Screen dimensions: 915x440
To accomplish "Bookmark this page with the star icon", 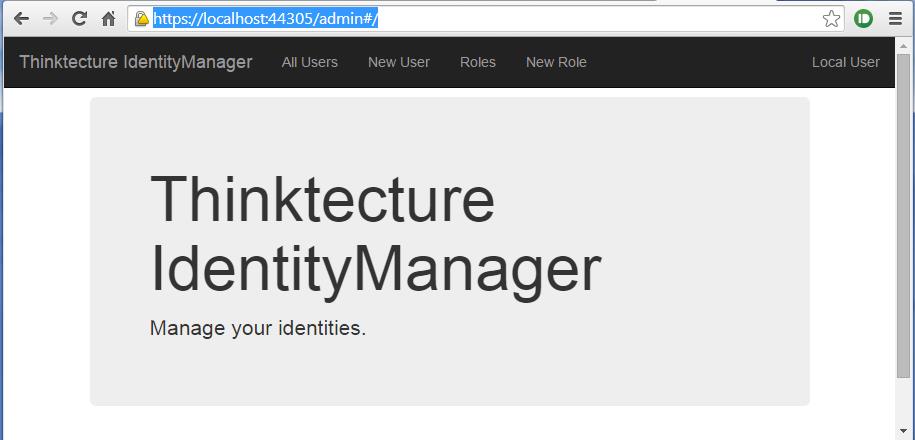I will point(831,19).
